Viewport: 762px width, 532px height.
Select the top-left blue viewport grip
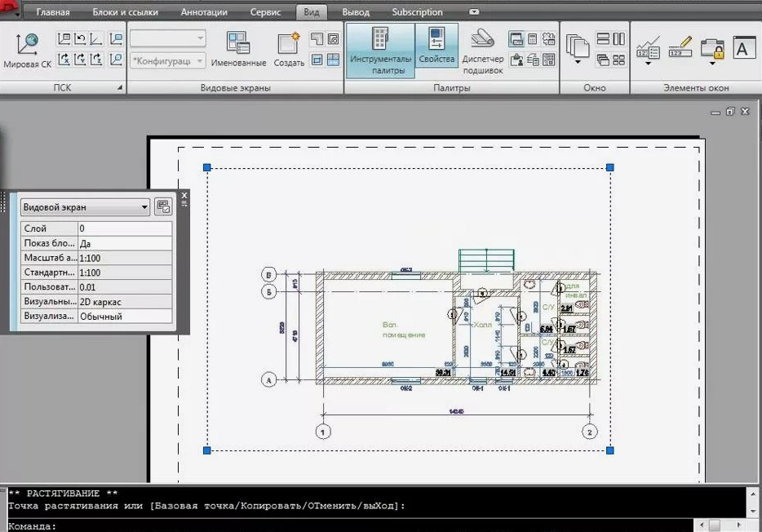tap(207, 167)
